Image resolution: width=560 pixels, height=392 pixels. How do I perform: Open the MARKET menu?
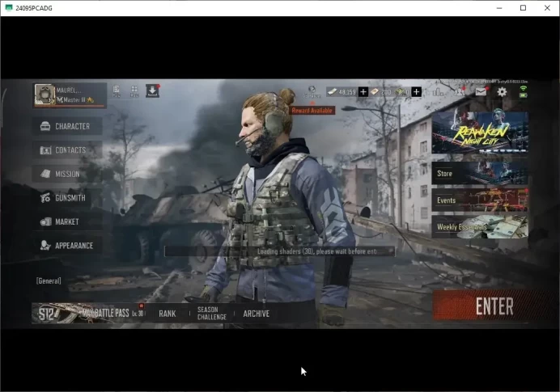[x=67, y=221]
